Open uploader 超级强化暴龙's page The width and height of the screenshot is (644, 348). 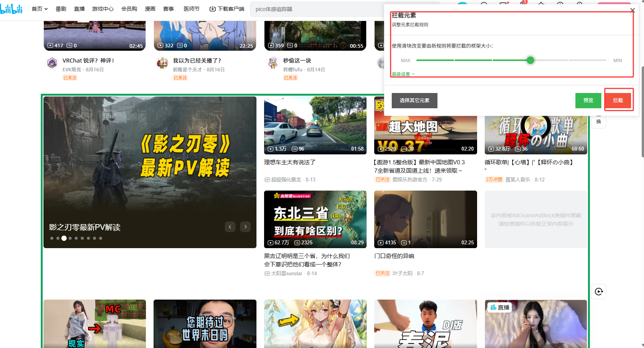coord(286,180)
